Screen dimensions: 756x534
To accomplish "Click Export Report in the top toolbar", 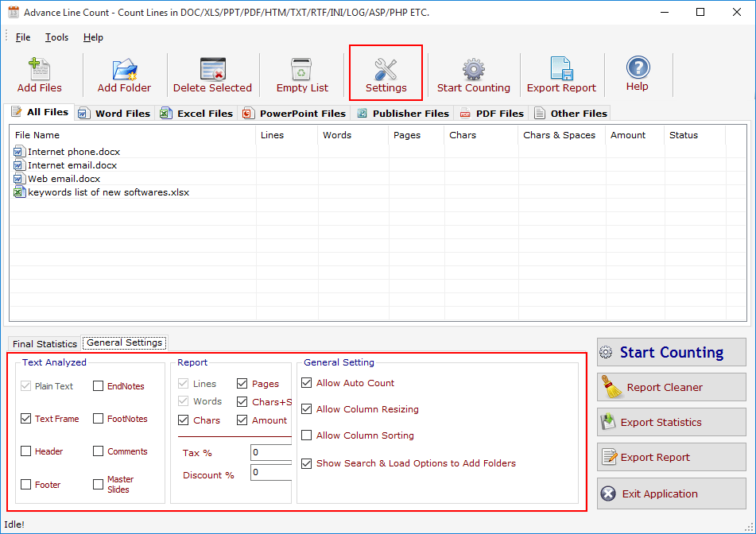I will click(561, 75).
